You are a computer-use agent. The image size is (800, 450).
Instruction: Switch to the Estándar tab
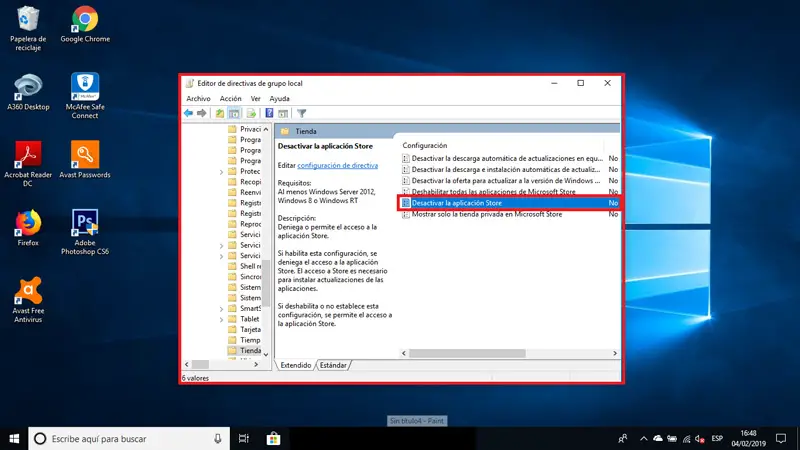[333, 366]
